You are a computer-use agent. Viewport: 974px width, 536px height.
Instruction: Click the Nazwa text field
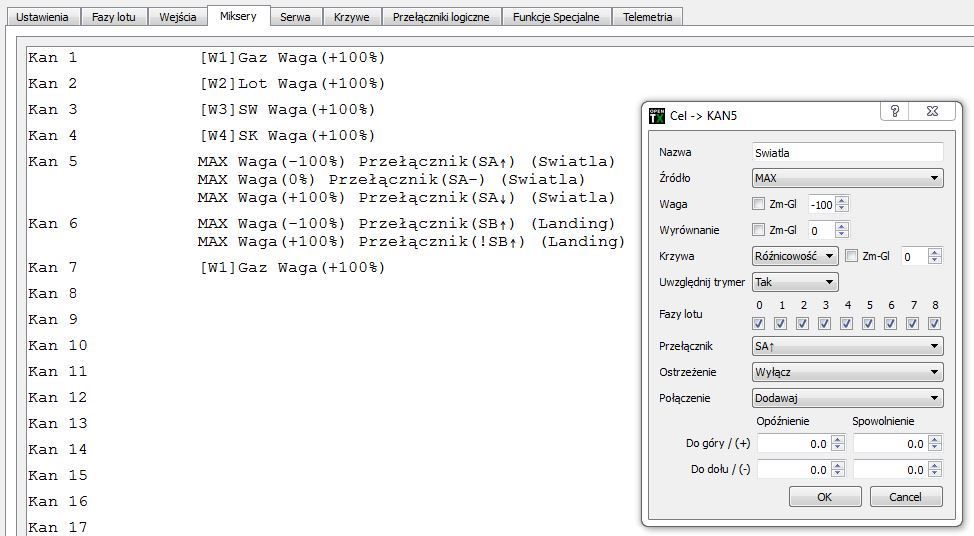click(847, 152)
